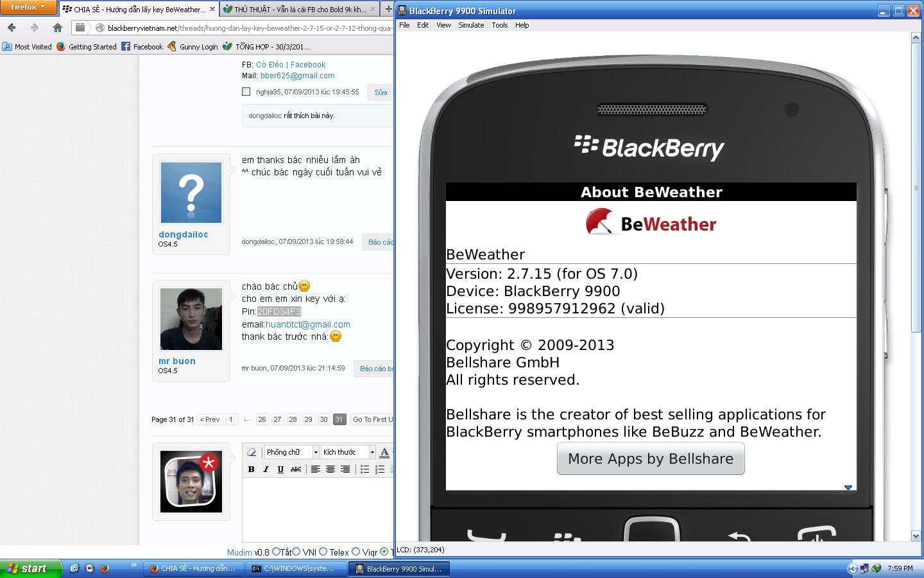This screenshot has height=578, width=924.
Task: Open the simulator View menu
Action: point(443,25)
